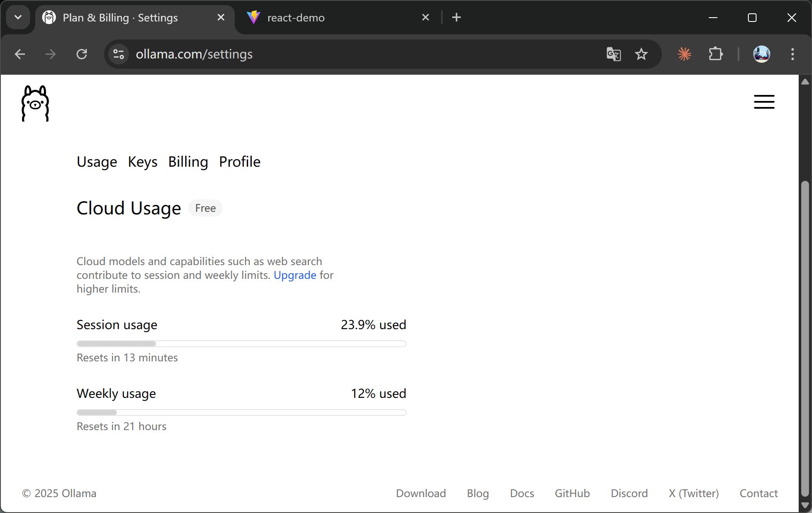Viewport: 812px width, 513px height.
Task: Switch to the Keys settings tab
Action: coord(143,162)
